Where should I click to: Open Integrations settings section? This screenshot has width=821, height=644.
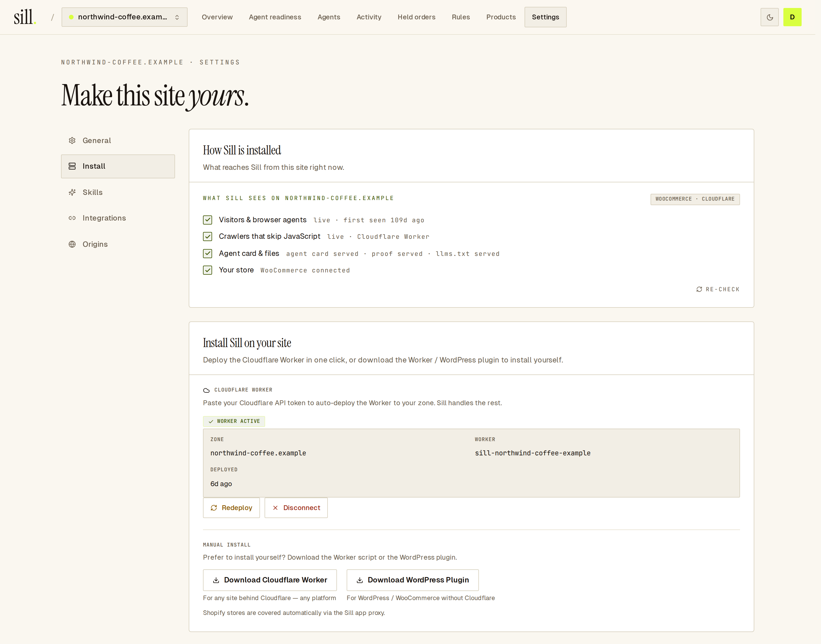tap(118, 218)
